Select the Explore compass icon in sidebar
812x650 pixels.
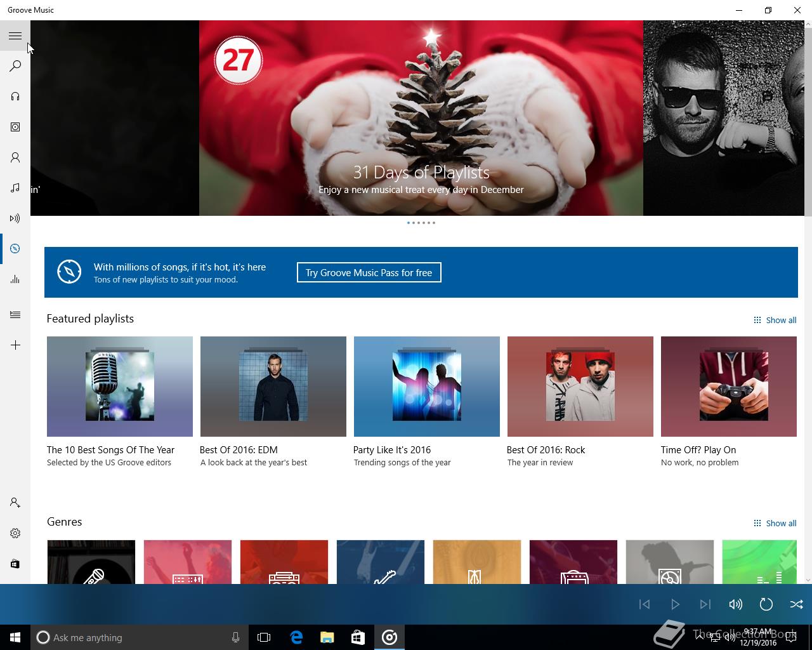[15, 249]
